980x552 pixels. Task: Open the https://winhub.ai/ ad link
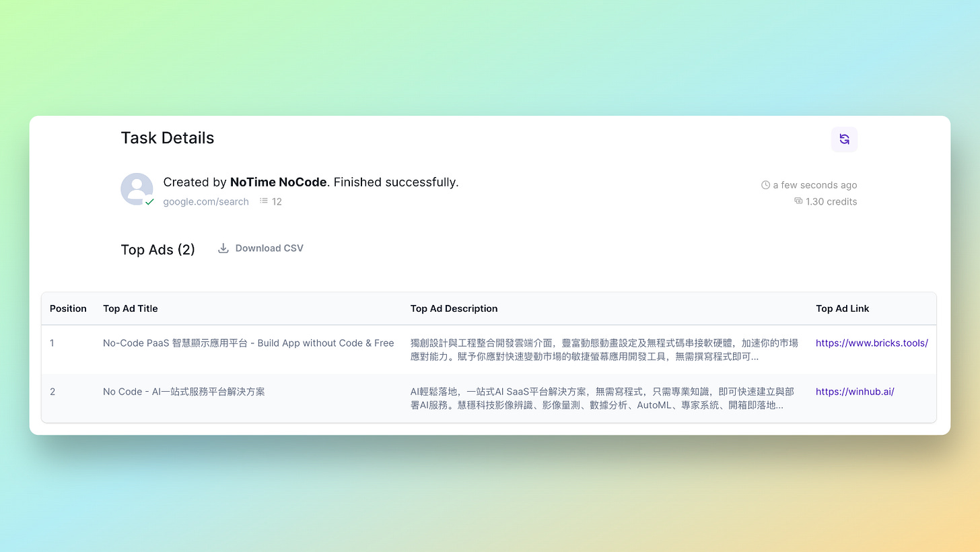855,391
